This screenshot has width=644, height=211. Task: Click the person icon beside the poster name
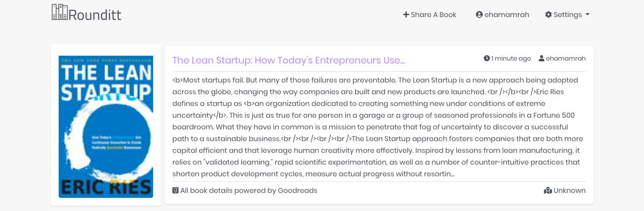coord(541,59)
